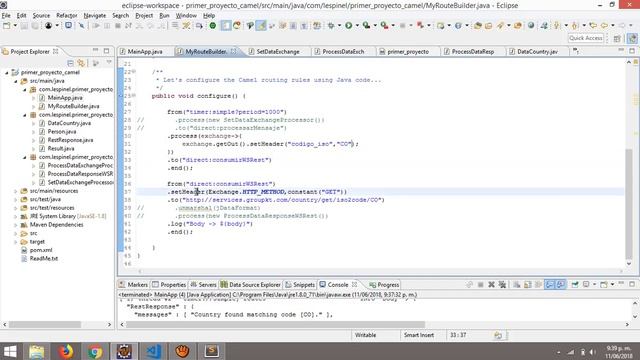Click the Open Web Browser globe toolbar icon
Image resolution: width=640 pixels, height=360 pixels.
point(531,26)
